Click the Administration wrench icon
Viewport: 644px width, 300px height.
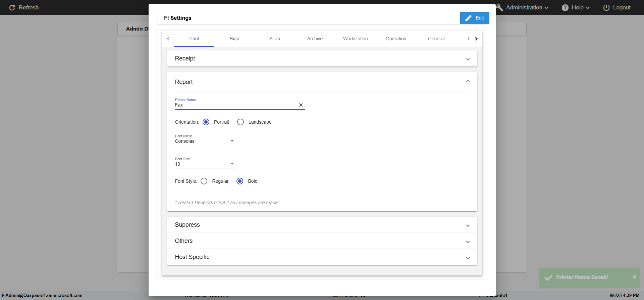click(500, 8)
